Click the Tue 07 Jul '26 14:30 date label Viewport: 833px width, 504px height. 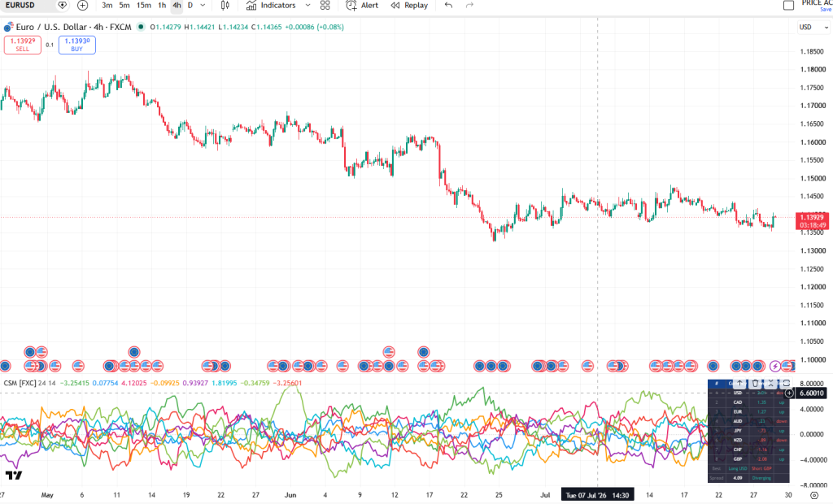(597, 496)
